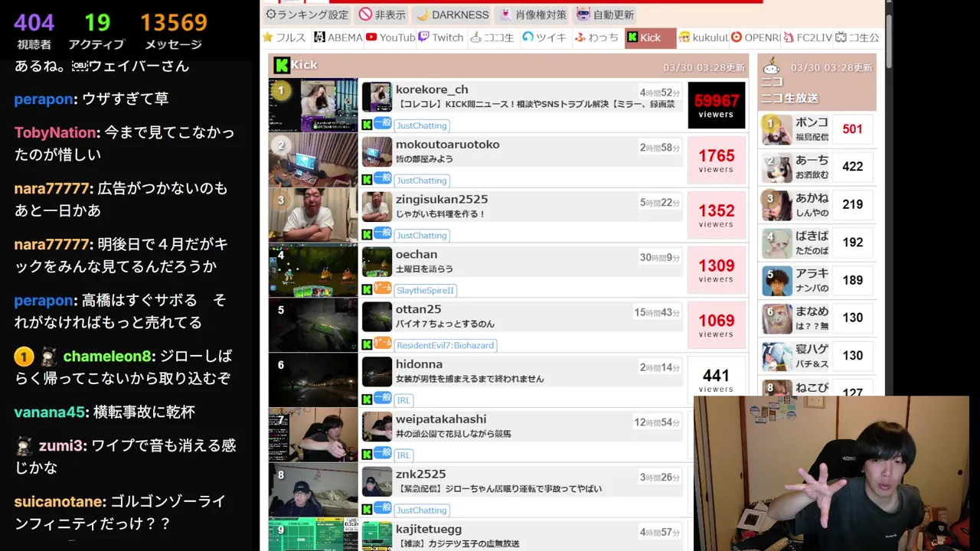Switch to the フルス tab

pyautogui.click(x=284, y=37)
